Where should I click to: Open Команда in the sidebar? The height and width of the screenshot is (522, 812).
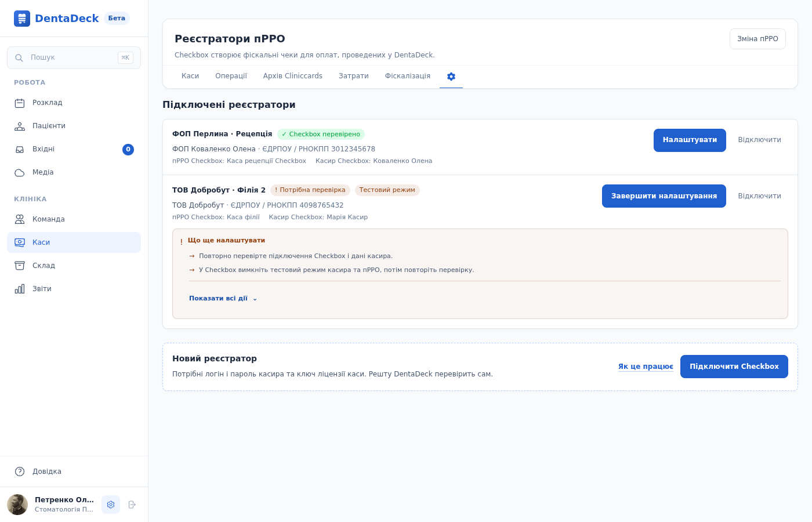click(x=74, y=219)
